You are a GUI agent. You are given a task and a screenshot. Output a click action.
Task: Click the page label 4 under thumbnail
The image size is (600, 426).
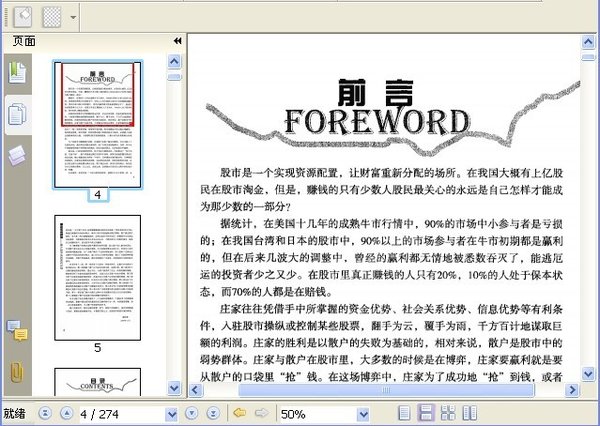(x=98, y=195)
